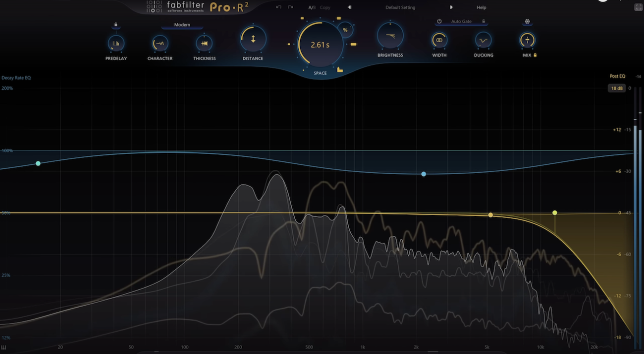This screenshot has height=354, width=644.
Task: Click the percent decay mode button
Action: click(345, 30)
